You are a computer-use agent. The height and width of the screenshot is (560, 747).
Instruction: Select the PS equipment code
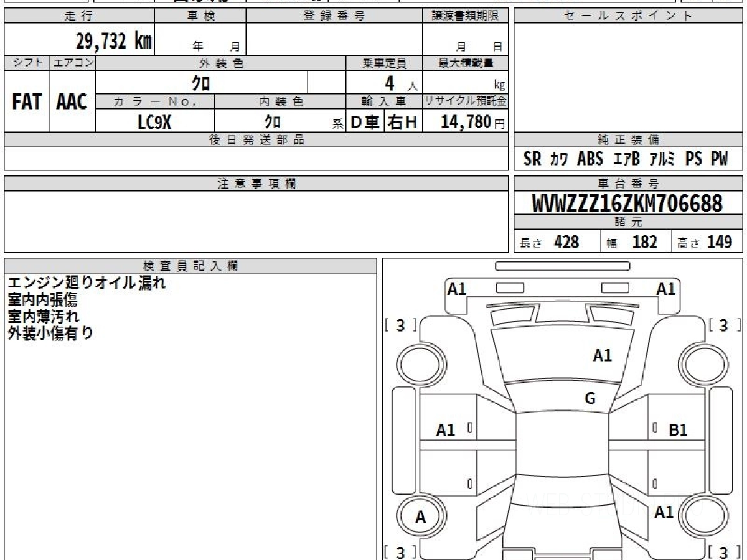pyautogui.click(x=693, y=159)
